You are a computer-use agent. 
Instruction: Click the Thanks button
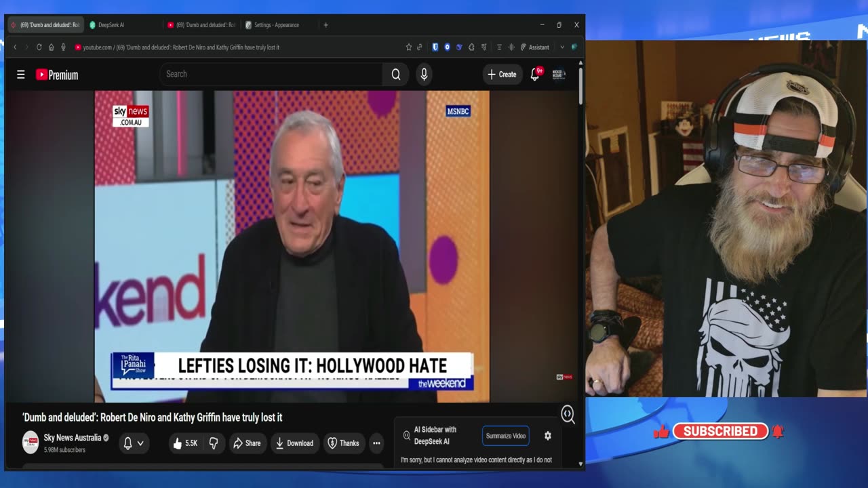[343, 443]
